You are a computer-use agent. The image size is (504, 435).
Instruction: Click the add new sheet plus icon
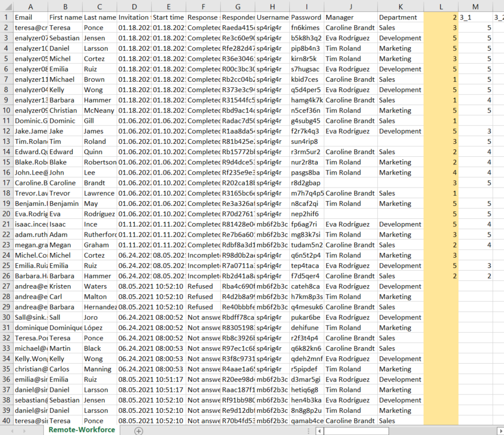point(139,430)
